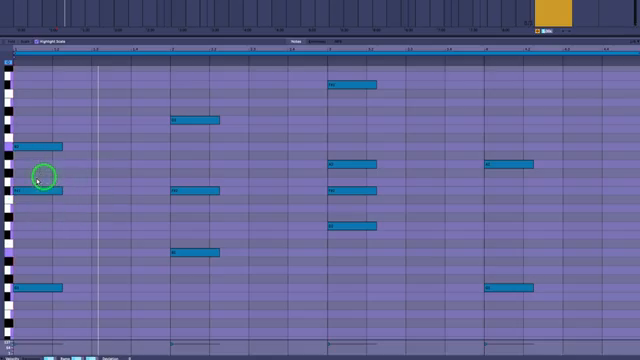Click the bar 4 marker on the ruler
640x360 pixels.
tap(487, 49)
